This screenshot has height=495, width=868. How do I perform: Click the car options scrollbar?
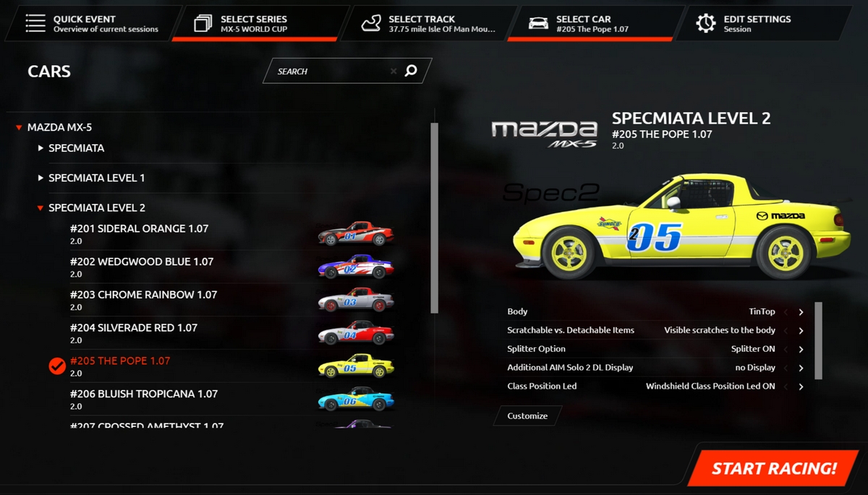(818, 340)
